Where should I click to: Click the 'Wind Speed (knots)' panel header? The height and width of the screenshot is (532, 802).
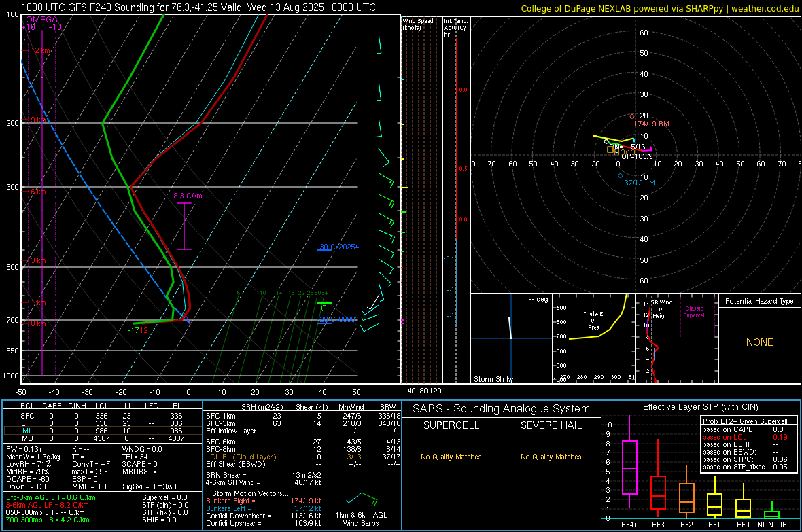[418, 24]
